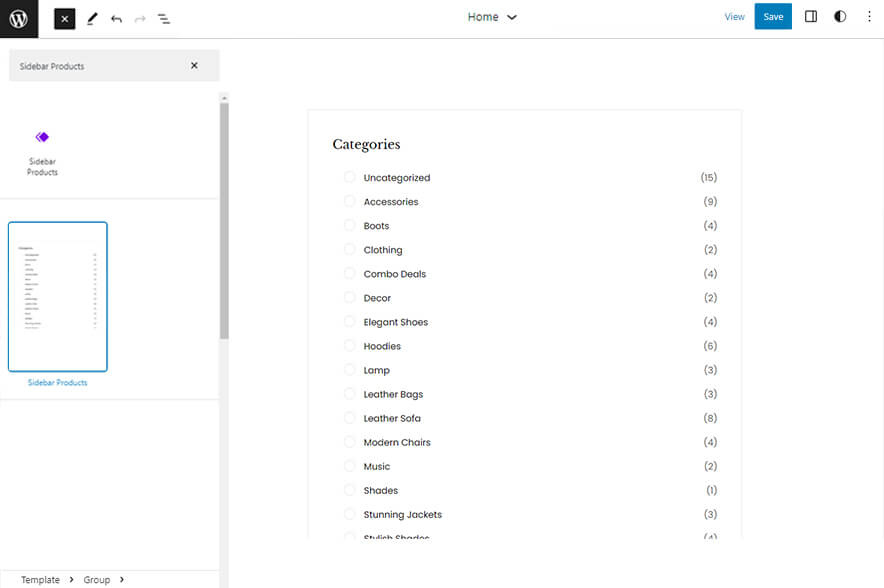Open the Document Overview list view
This screenshot has width=884, height=588.
point(164,18)
